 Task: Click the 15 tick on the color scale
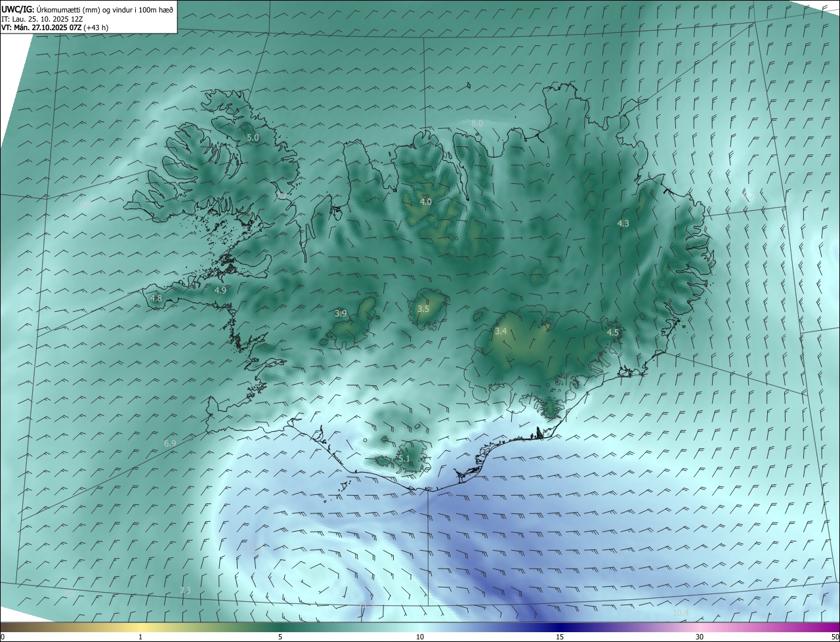tap(560, 637)
